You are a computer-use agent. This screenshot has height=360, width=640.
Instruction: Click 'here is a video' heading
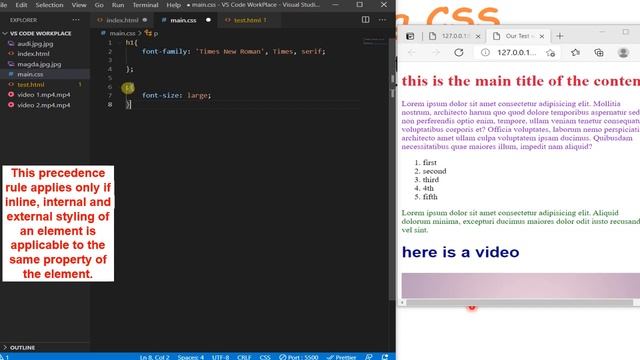coord(460,252)
